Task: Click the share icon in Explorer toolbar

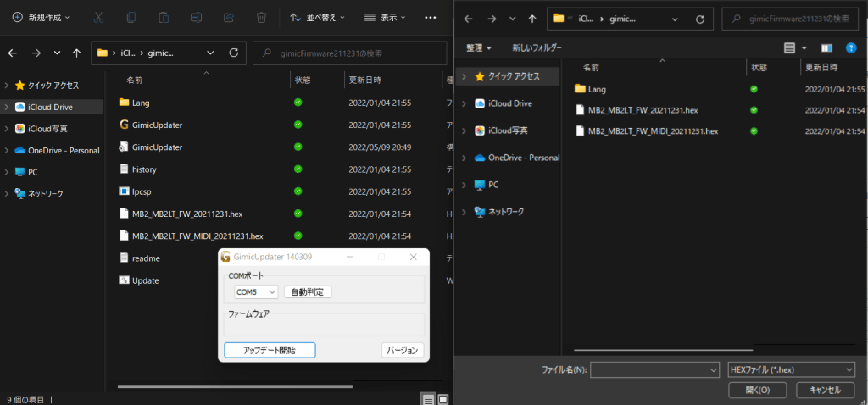Action: coord(229,17)
